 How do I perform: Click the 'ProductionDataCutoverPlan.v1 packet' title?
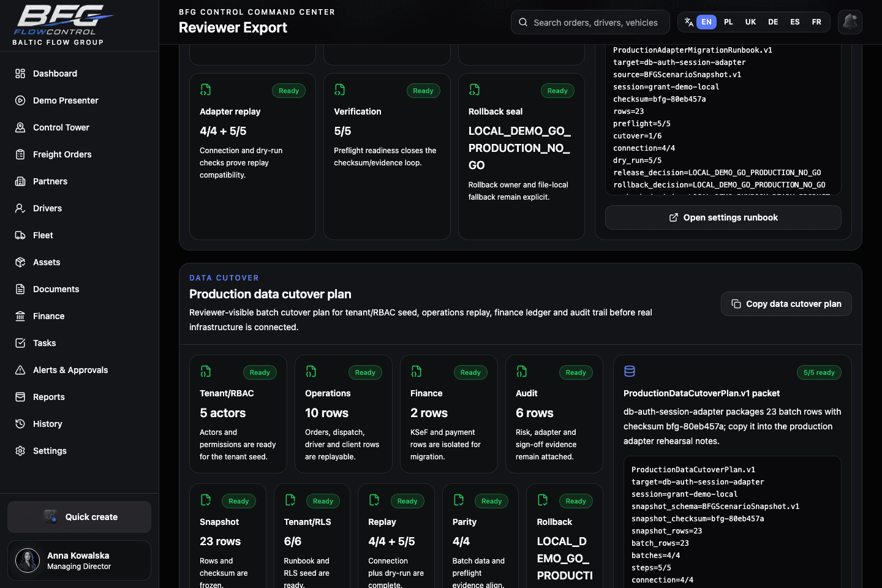pos(702,393)
